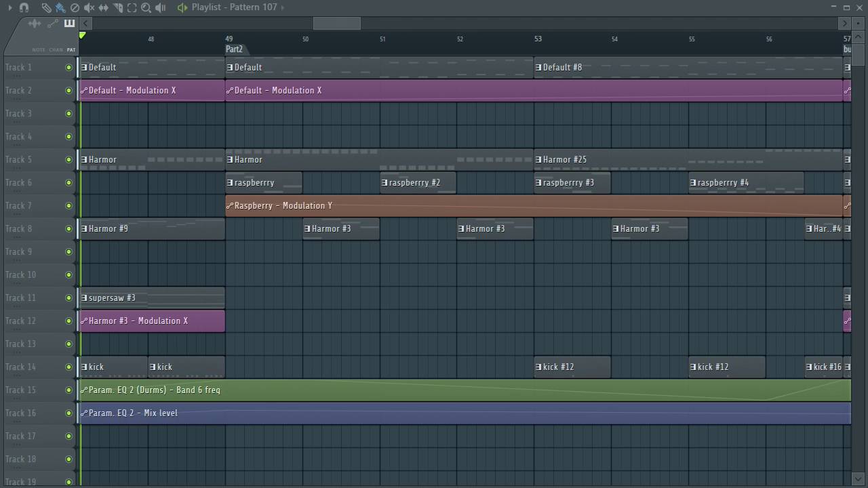Select the Draw pencil tool
868x488 pixels.
tap(46, 7)
